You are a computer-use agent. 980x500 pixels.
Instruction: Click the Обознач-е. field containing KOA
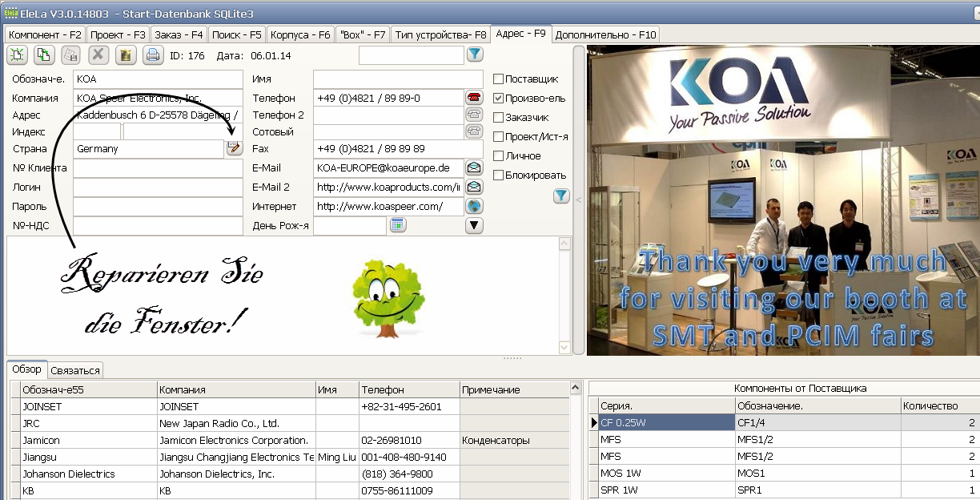(157, 79)
